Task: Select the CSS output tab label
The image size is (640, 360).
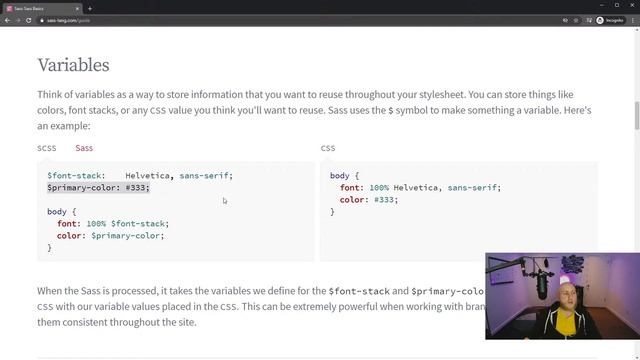Action: (328, 148)
